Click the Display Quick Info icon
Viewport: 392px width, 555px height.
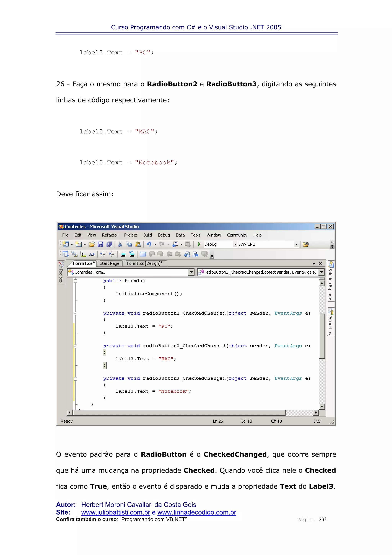[83, 254]
